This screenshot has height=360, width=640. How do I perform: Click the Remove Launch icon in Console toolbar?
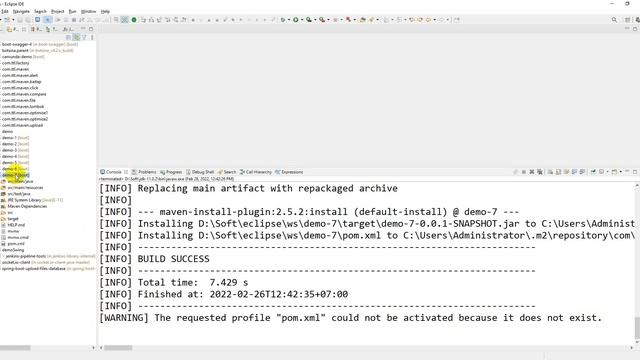pos(532,172)
